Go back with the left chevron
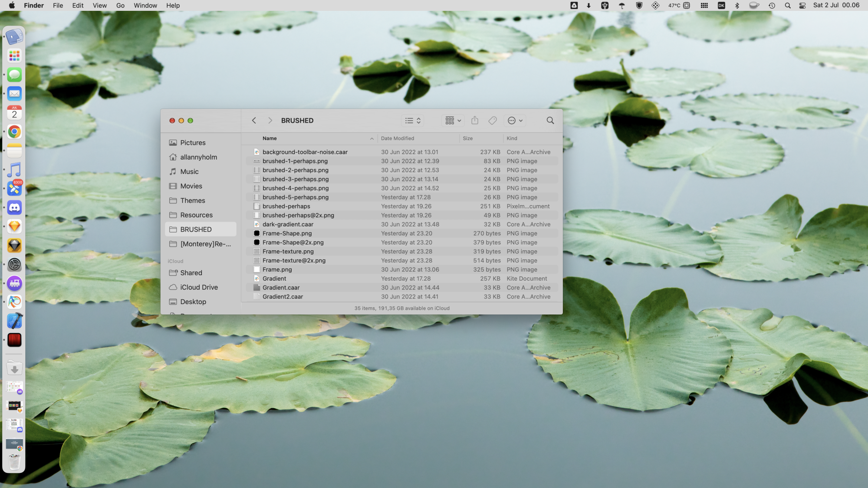868x488 pixels. tap(254, 121)
